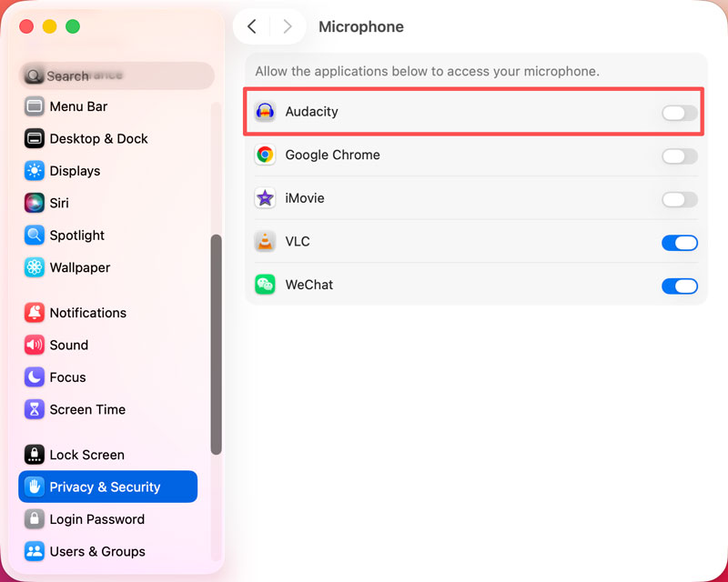Click the VLC cone icon
728x582 pixels.
265,242
